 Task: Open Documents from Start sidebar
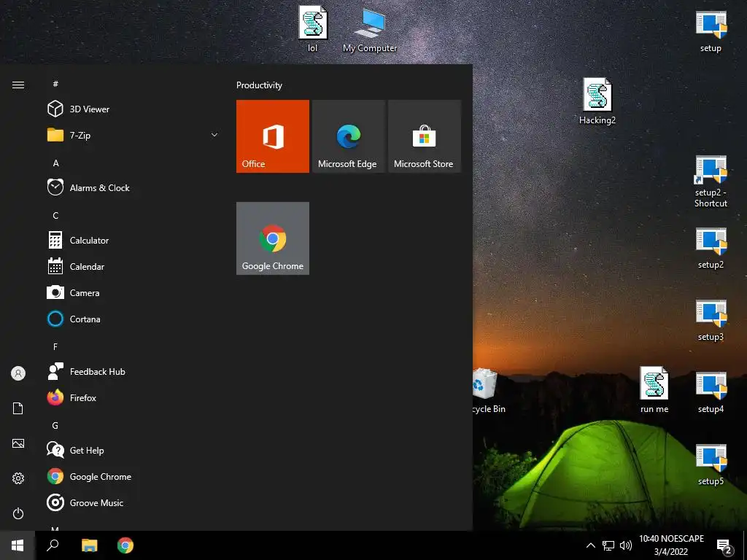pos(18,408)
